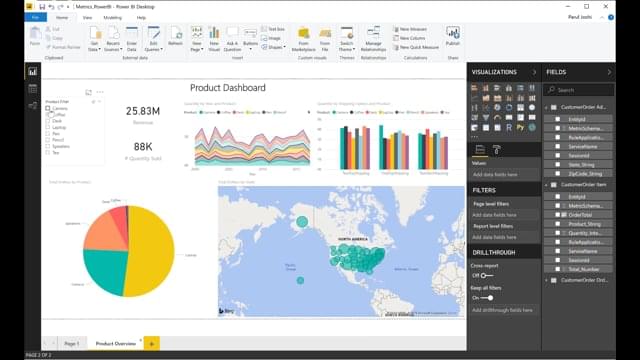Screen dimensions: 640x360
Task: Open the Modeling ribbon tab
Action: click(x=112, y=18)
